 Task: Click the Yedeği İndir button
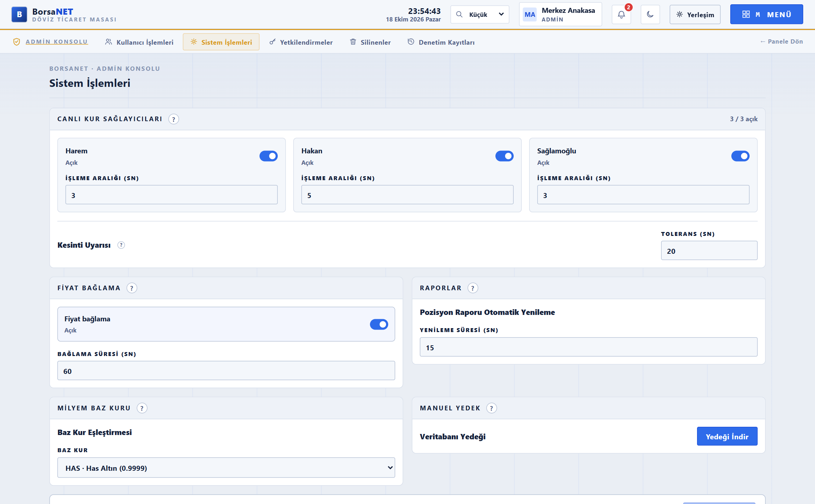click(x=727, y=436)
